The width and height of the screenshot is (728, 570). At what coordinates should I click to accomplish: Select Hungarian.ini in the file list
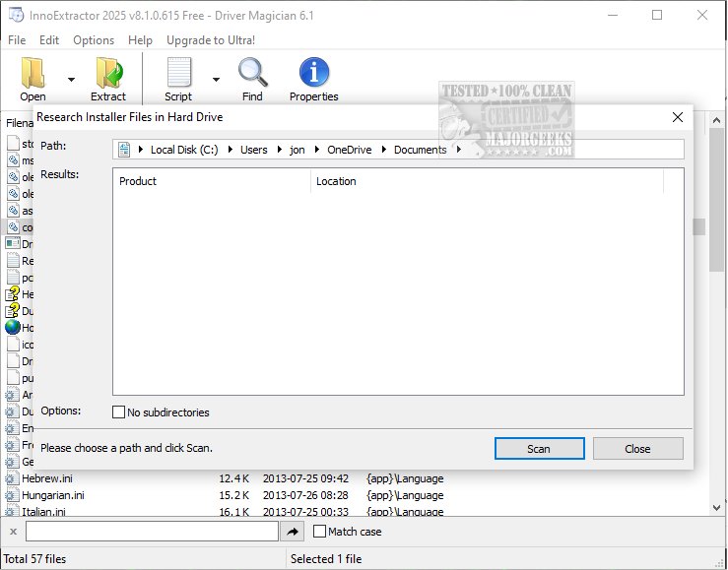click(53, 495)
